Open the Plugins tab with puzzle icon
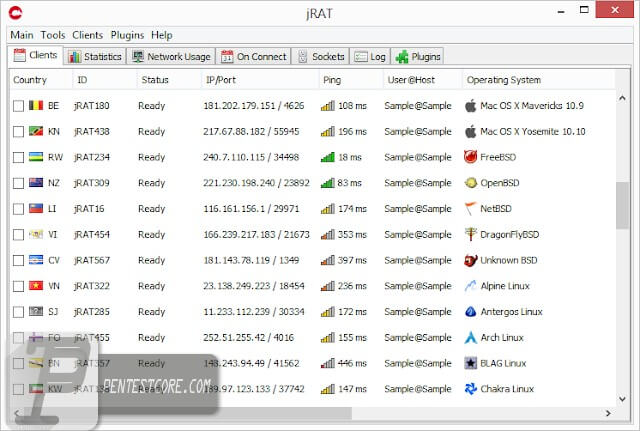The image size is (640, 431). [x=418, y=56]
